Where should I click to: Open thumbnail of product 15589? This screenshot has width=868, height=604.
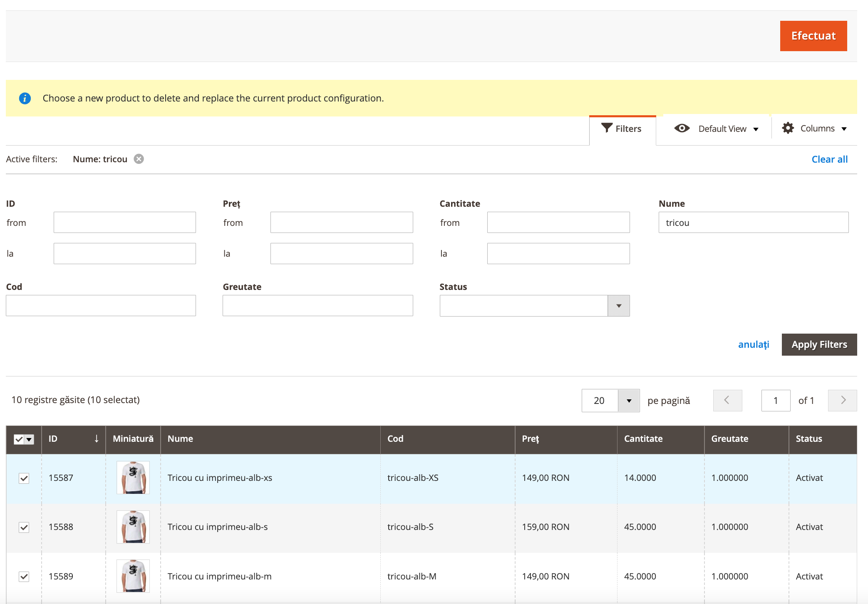[133, 576]
